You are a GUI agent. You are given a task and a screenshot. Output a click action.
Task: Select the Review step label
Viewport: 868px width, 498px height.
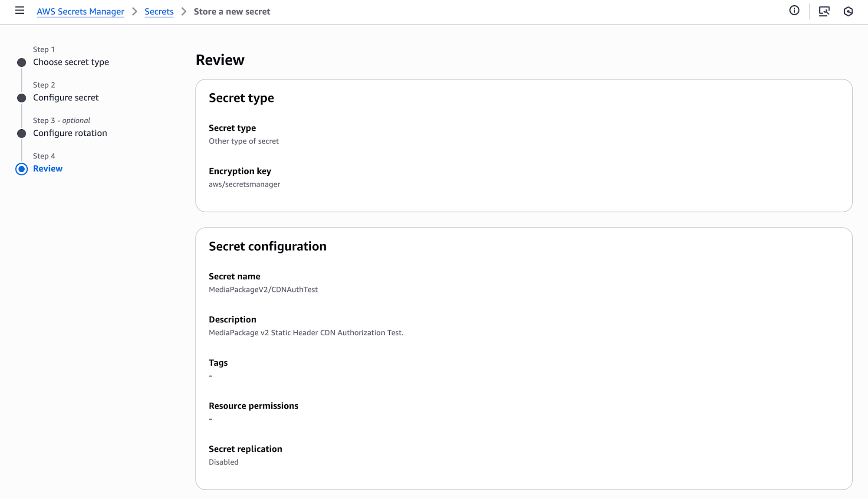tap(48, 169)
